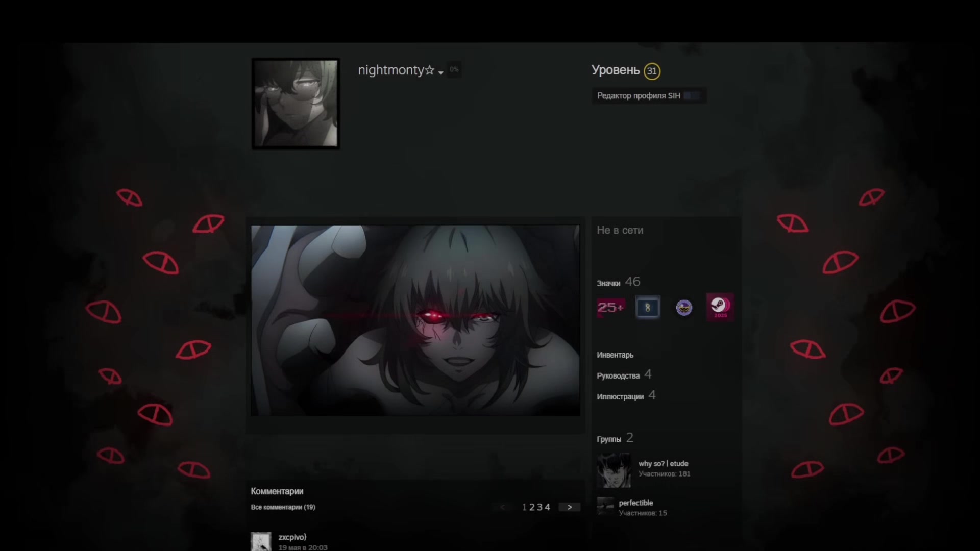Open the Редактор профиля SIH button
This screenshot has width=980, height=551.
(x=649, y=96)
